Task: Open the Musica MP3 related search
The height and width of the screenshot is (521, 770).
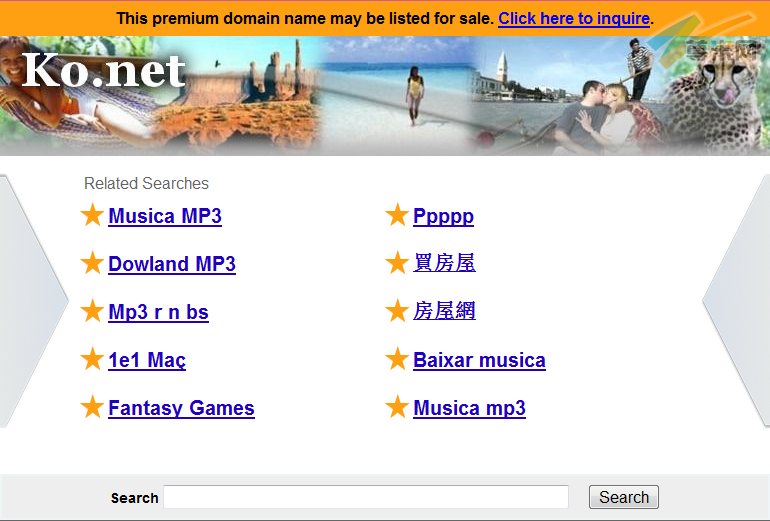Action: (165, 216)
